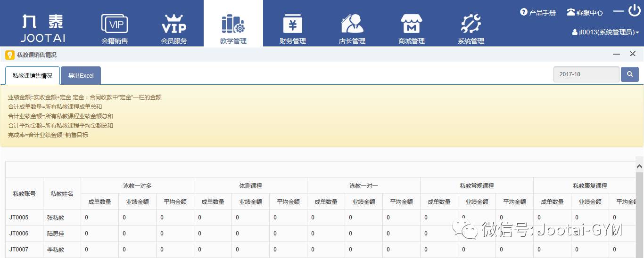Open the 商城管理 store icon

point(411,24)
